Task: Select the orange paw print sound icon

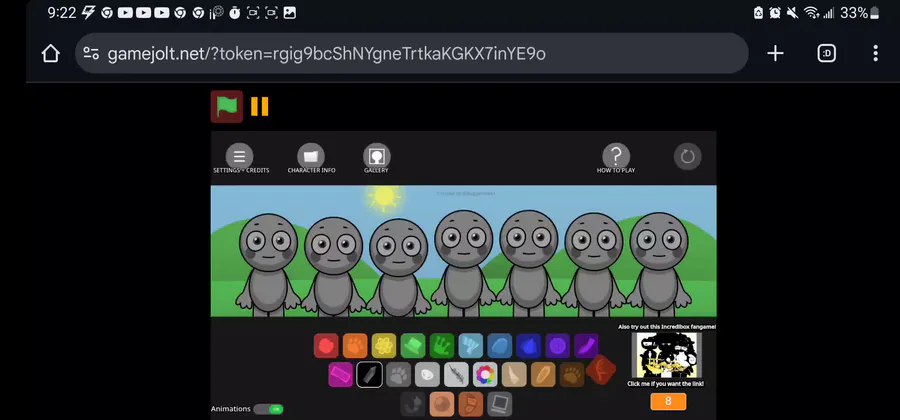Action: [355, 345]
